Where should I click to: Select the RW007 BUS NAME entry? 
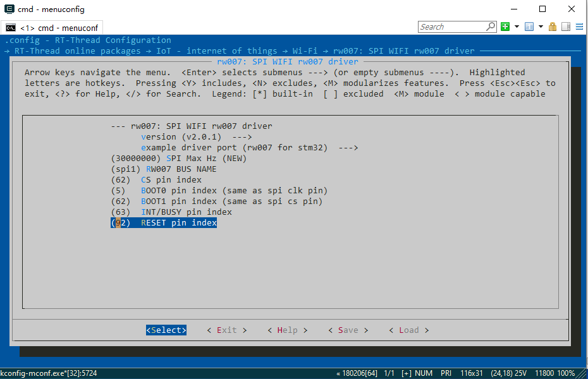[x=164, y=169]
